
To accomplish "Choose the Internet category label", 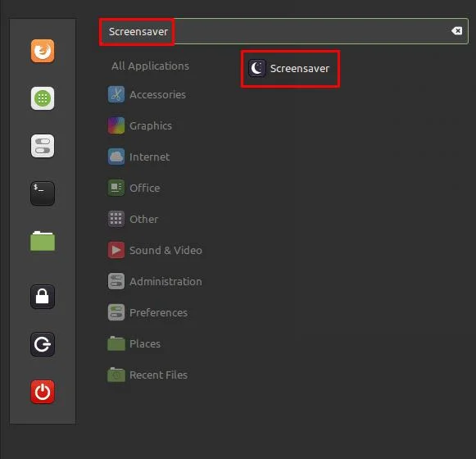I will click(149, 157).
